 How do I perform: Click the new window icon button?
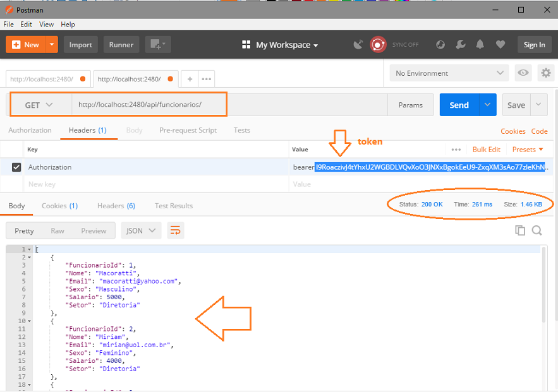click(158, 45)
